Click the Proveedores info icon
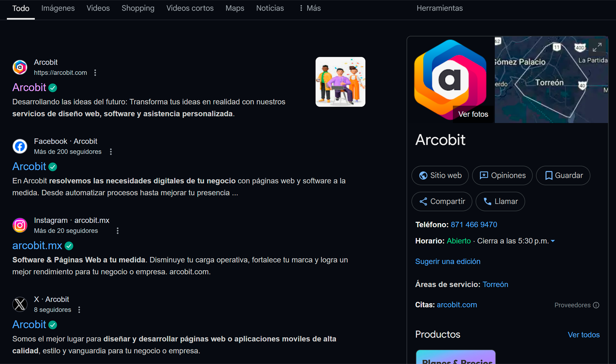The width and height of the screenshot is (616, 364). [x=596, y=305]
